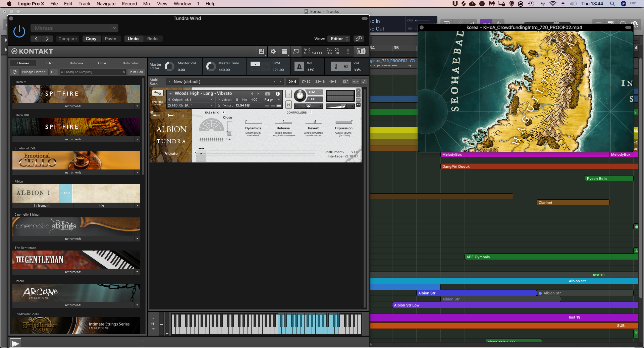Switch to the Database tab

(x=76, y=63)
